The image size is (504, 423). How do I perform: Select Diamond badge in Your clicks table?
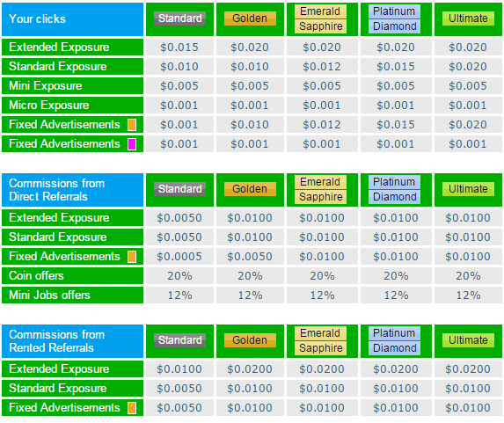[394, 26]
